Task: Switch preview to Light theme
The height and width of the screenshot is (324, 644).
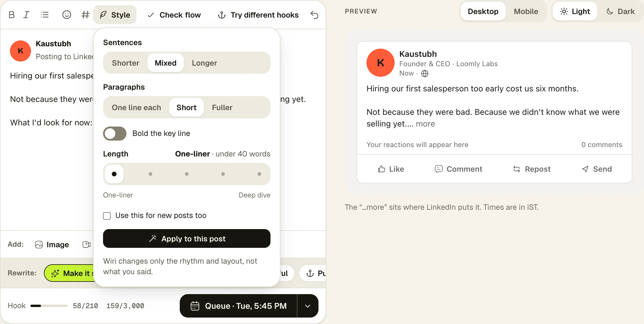Action: pos(575,11)
